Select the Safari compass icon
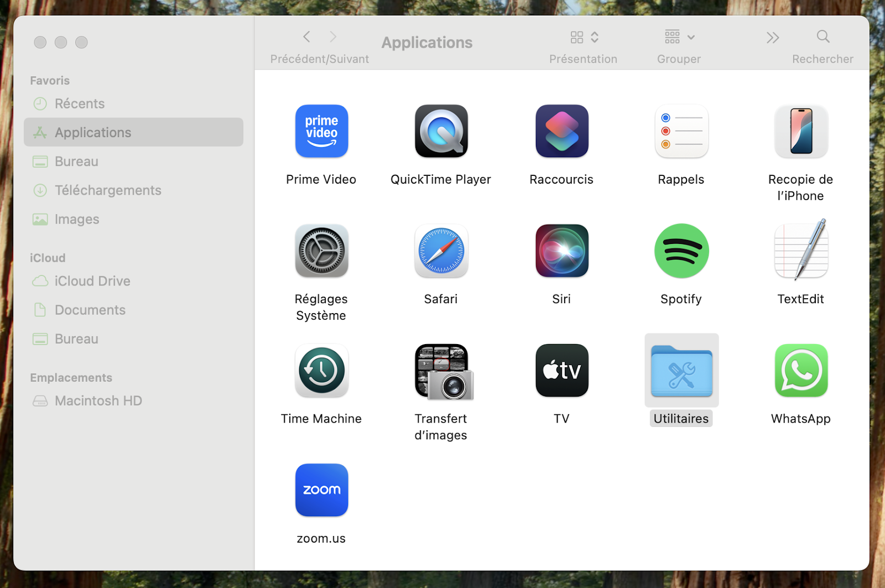Screen dimensions: 885x588 click(441, 251)
